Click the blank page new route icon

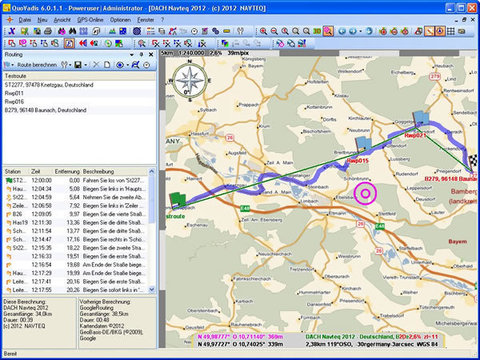[x=107, y=65]
